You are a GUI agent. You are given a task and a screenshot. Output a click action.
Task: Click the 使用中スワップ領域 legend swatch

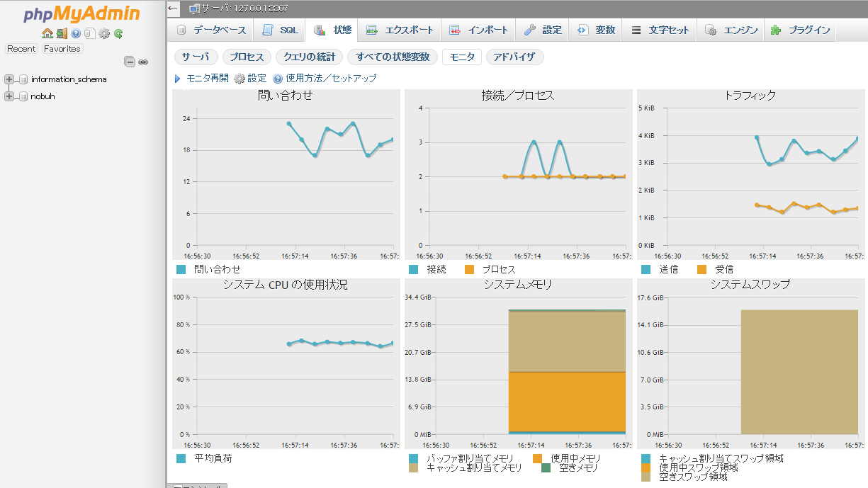coord(646,467)
